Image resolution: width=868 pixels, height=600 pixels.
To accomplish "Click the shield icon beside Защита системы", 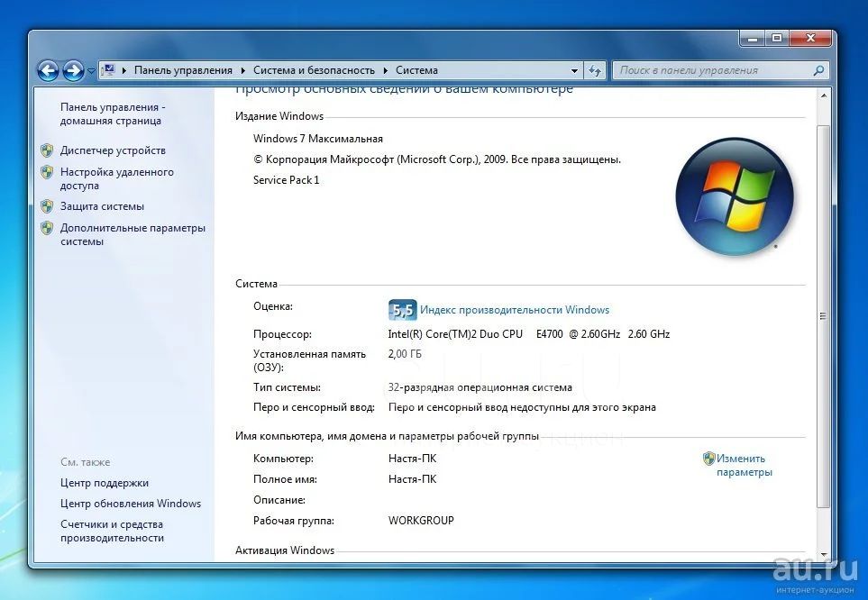I will 47,206.
